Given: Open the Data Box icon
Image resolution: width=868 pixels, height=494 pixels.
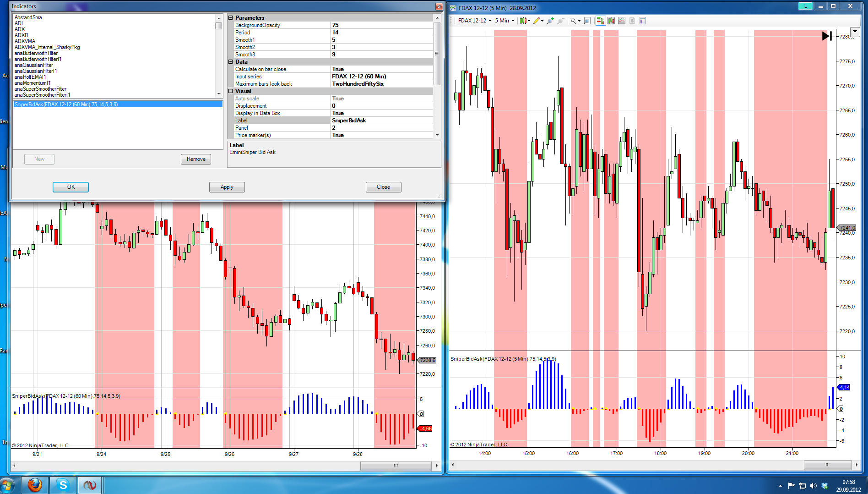Looking at the screenshot, I should [x=643, y=21].
